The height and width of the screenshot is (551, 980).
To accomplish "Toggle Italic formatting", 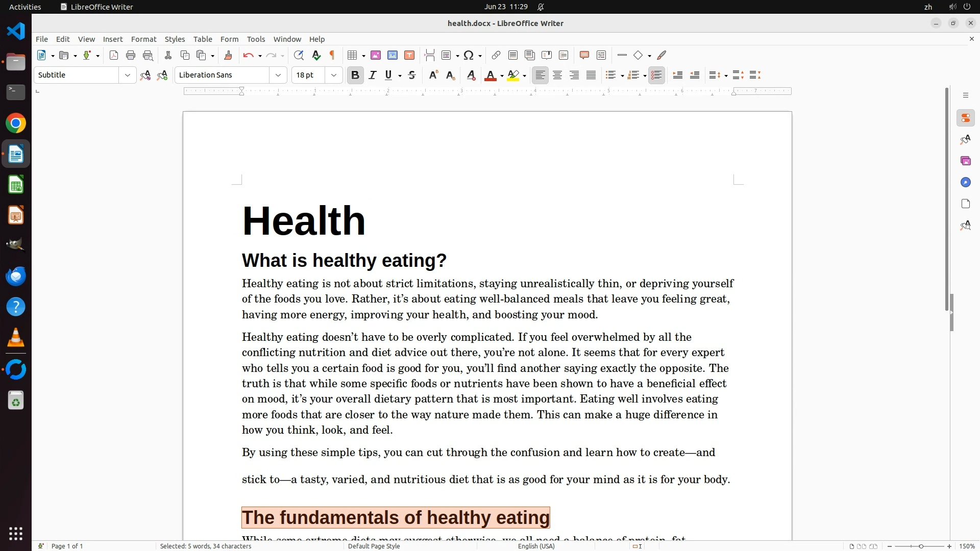I will [372, 76].
